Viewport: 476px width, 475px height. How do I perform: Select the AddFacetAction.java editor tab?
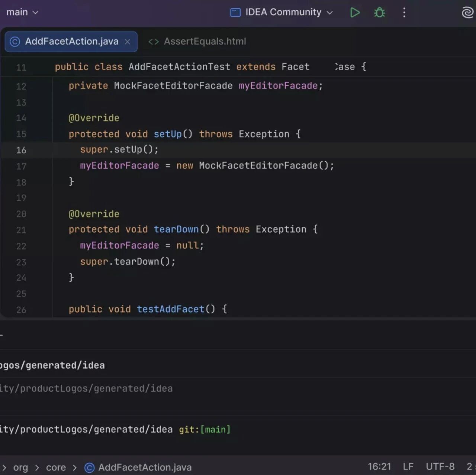pos(71,42)
